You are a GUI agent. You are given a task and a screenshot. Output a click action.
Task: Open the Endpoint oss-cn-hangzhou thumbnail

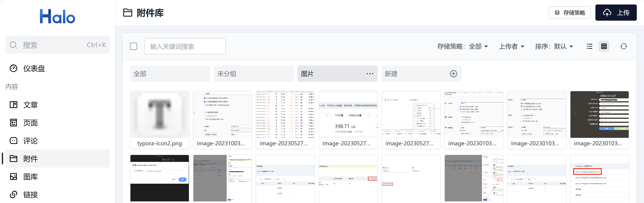tap(599, 179)
